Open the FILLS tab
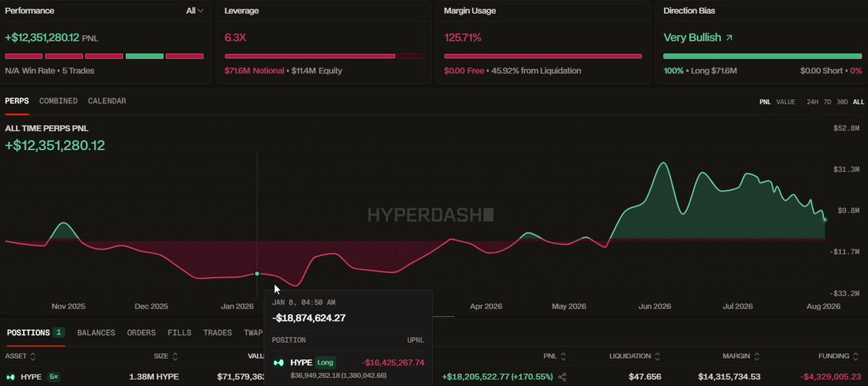 180,333
